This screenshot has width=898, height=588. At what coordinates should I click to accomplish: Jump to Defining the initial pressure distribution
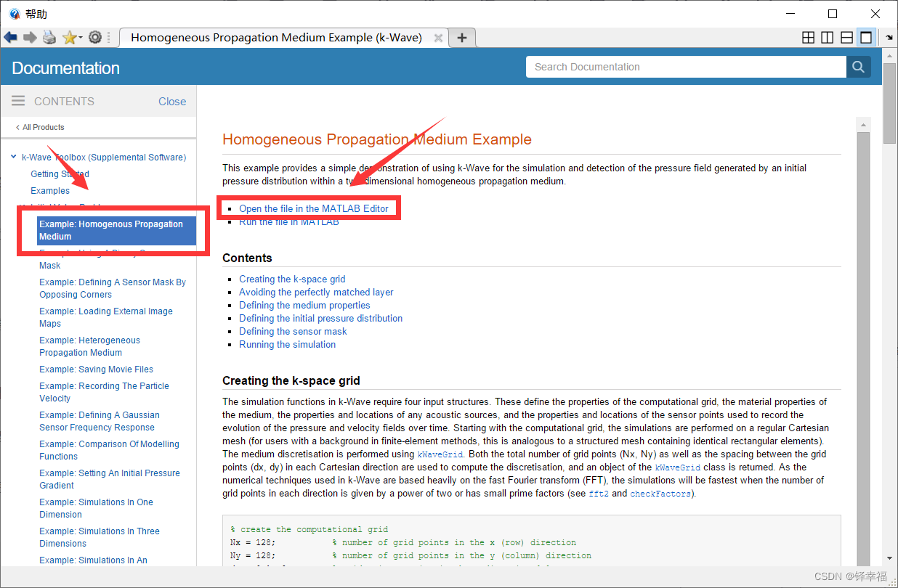click(x=320, y=318)
